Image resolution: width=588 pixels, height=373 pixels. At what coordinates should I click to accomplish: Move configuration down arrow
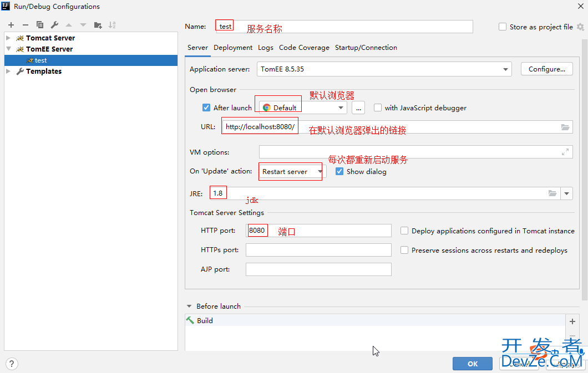click(83, 25)
